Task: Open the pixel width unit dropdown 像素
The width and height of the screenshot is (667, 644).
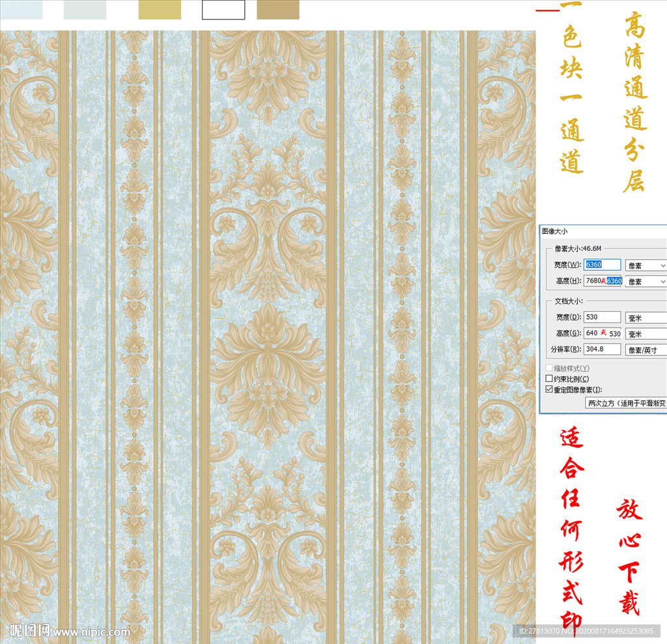Action: [646, 266]
